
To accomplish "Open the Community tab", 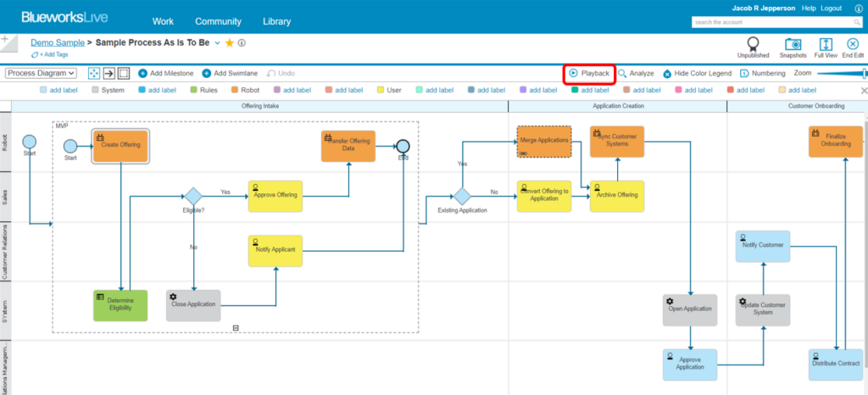I will pyautogui.click(x=218, y=21).
